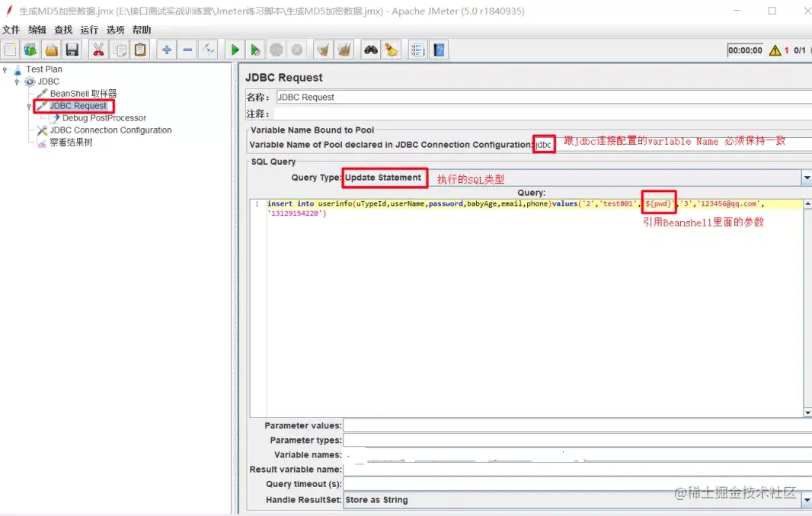Collapse the JDBC thread group expander
This screenshot has height=516, width=812.
point(17,82)
